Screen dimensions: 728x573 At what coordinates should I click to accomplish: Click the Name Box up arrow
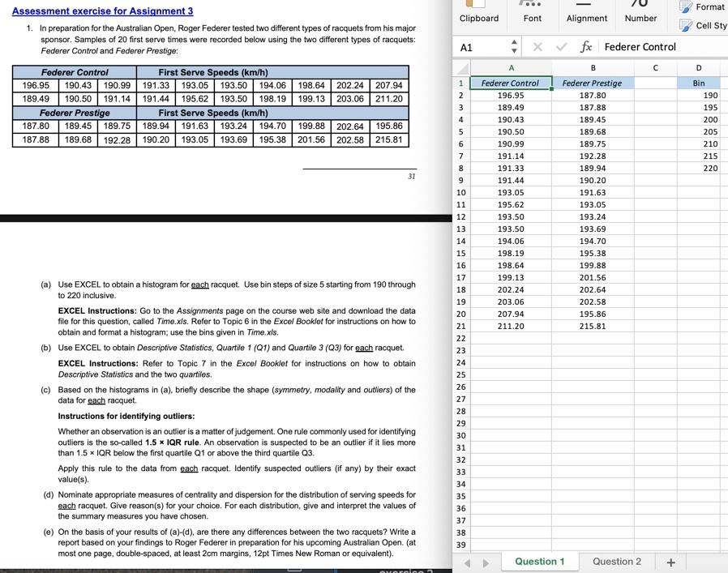(x=512, y=44)
